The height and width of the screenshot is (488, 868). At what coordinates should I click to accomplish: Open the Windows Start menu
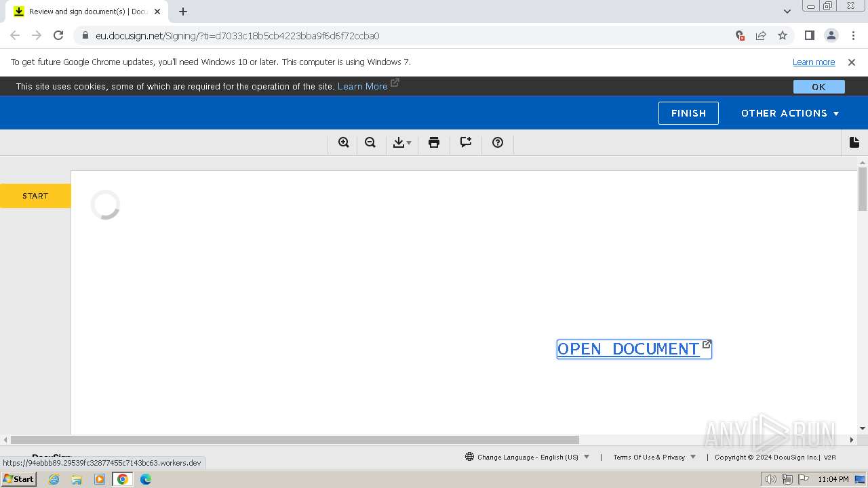point(19,479)
